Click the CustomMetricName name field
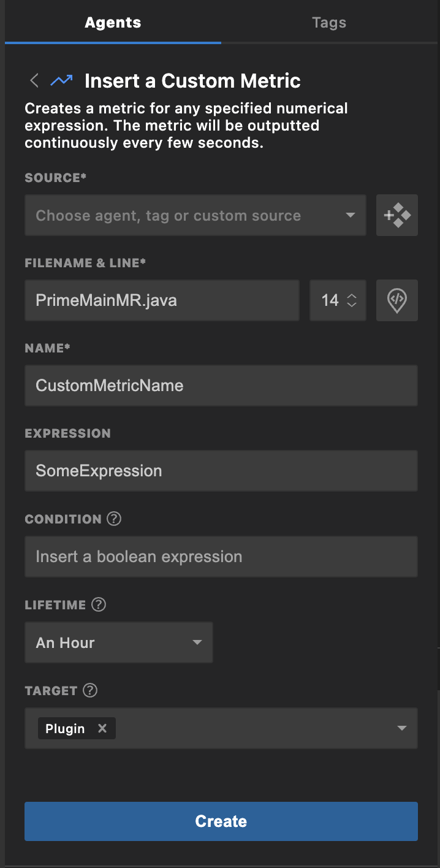The image size is (440, 868). 221,386
